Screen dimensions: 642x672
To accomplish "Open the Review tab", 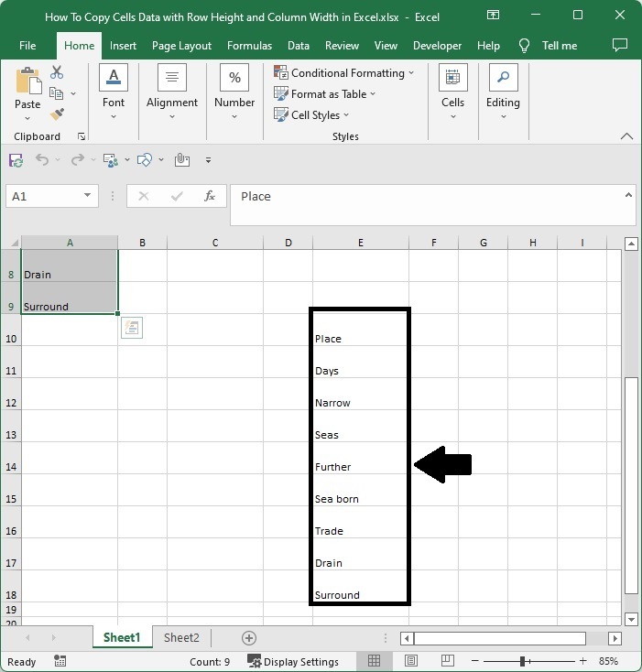I will click(342, 46).
